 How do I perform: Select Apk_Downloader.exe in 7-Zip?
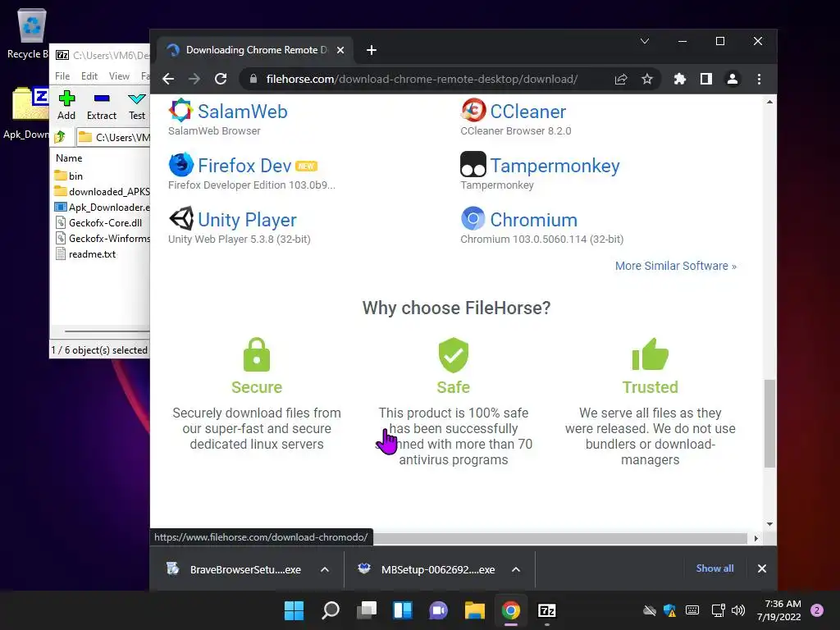[102, 208]
